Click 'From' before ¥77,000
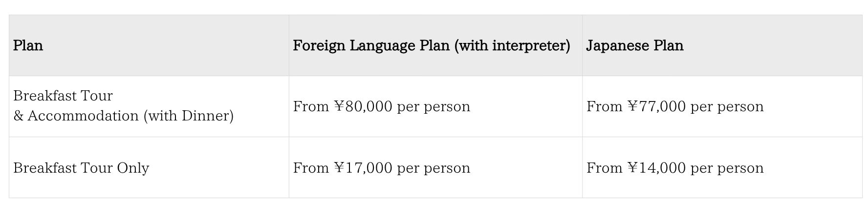This screenshot has width=868, height=204. [604, 106]
